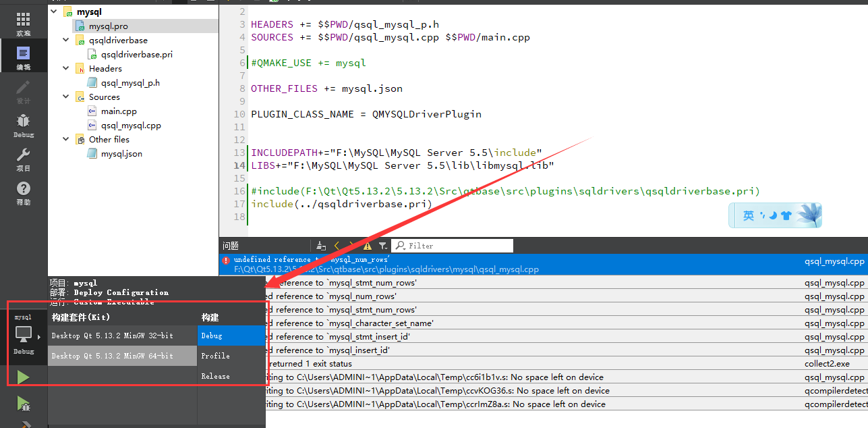
Task: Open the issues filter funnel icon
Action: click(382, 245)
